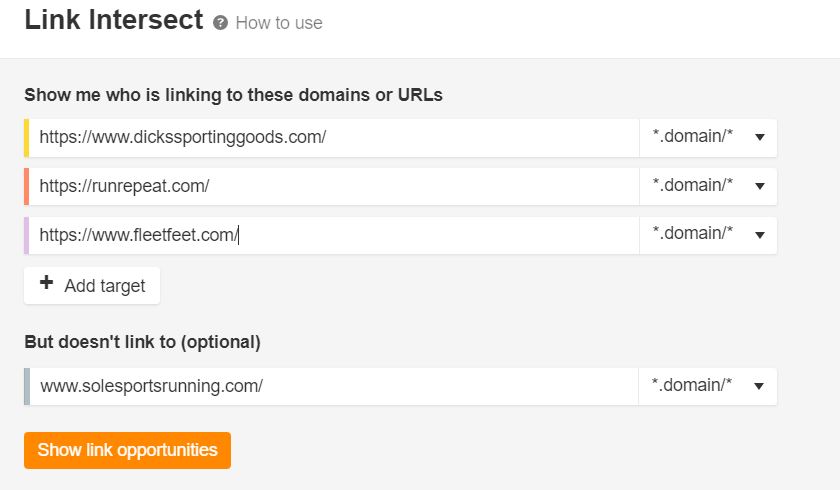Screen dimensions: 840x490
Task: Click the orange color marker beside runrepeat
Action: point(26,186)
